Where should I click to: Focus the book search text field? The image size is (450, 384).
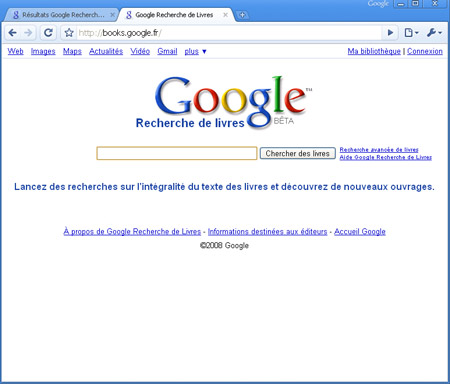click(177, 153)
